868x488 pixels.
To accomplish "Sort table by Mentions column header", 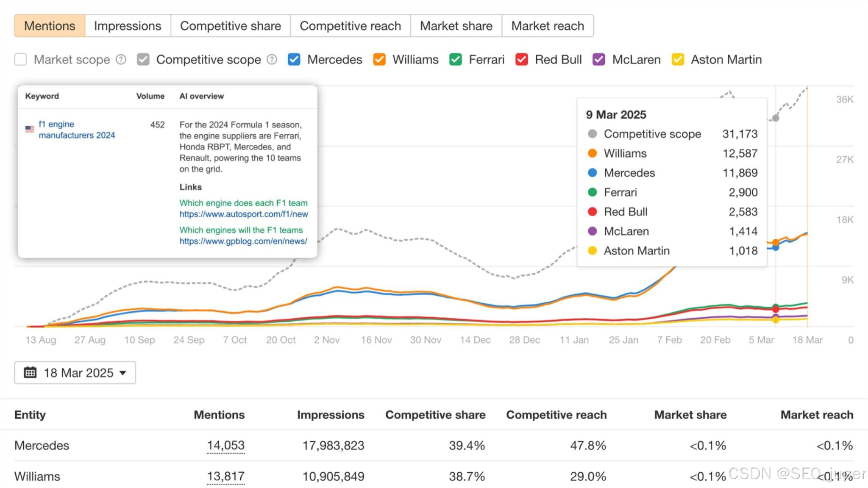I will 219,415.
